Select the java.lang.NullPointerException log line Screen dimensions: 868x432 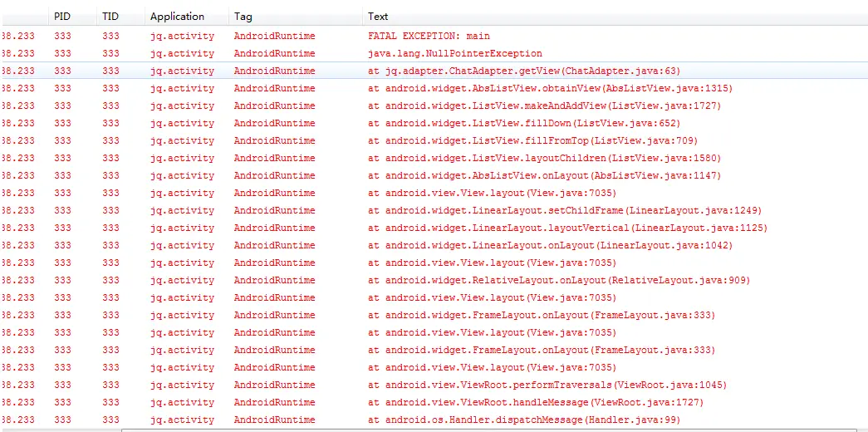[434, 54]
